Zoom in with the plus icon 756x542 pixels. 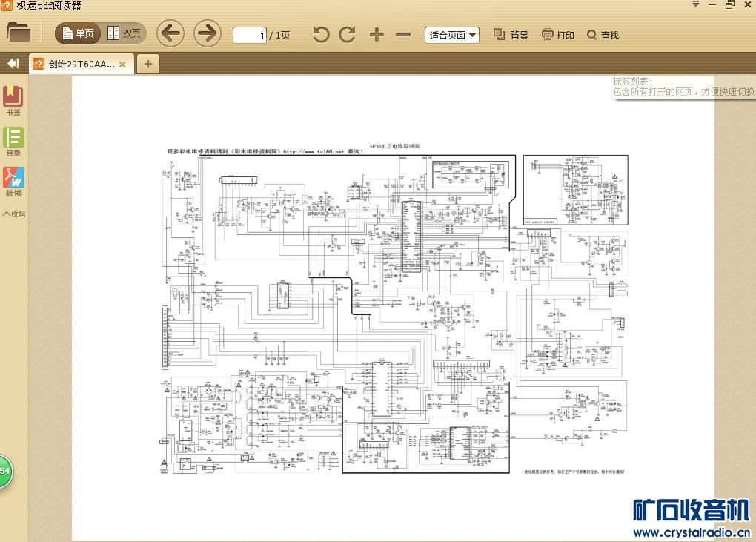(x=377, y=34)
